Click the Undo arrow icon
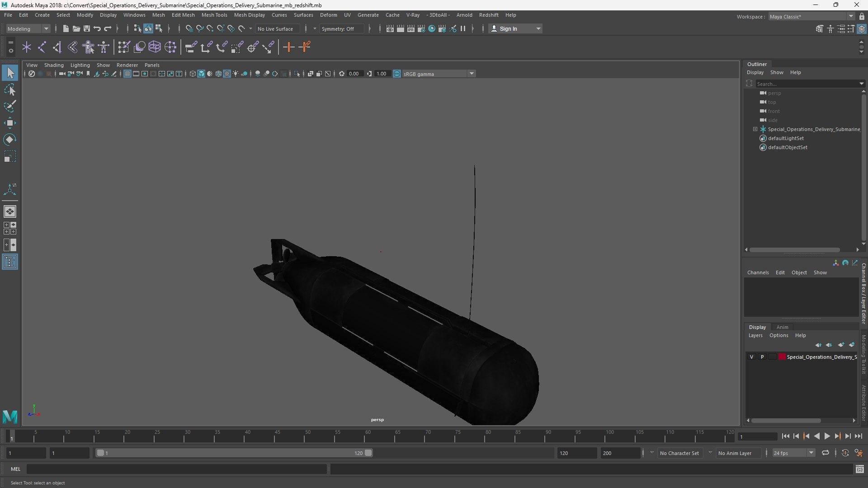The image size is (868, 488). pyautogui.click(x=97, y=28)
